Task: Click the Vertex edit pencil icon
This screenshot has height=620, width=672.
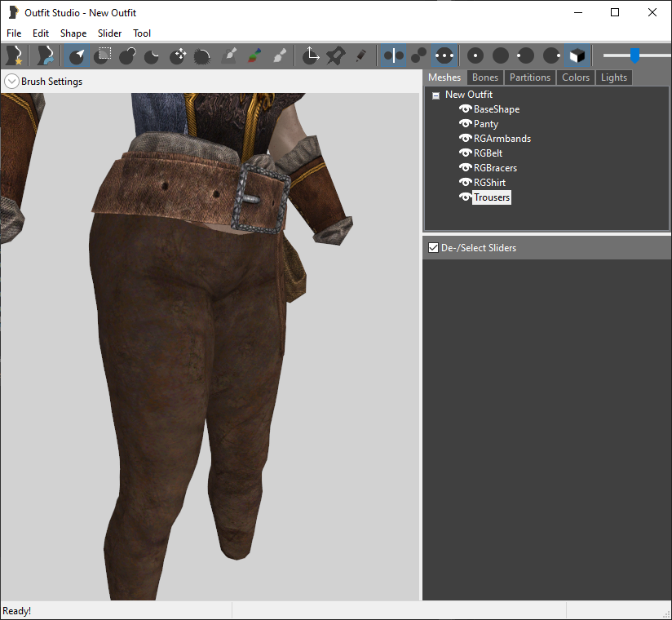Action: pyautogui.click(x=360, y=55)
